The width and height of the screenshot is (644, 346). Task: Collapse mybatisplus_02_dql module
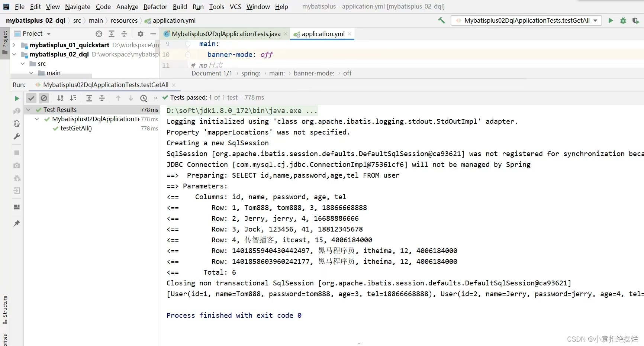coord(14,54)
